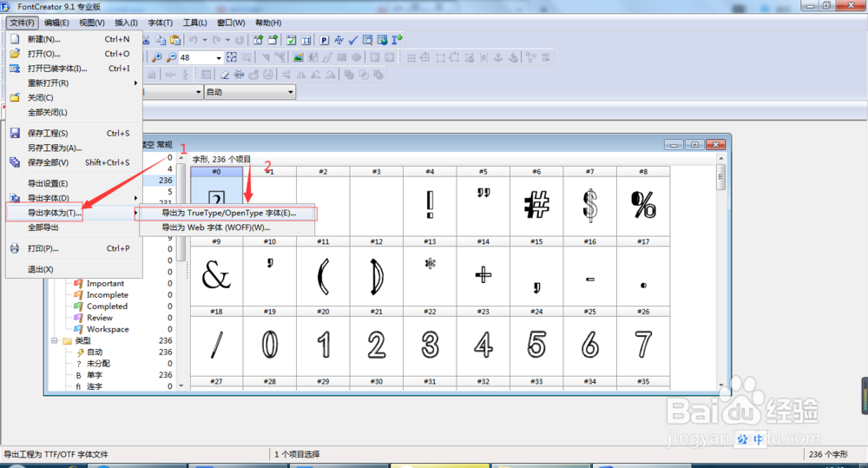This screenshot has width=868, height=468.
Task: Click the Redo arrow icon
Action: click(x=216, y=40)
